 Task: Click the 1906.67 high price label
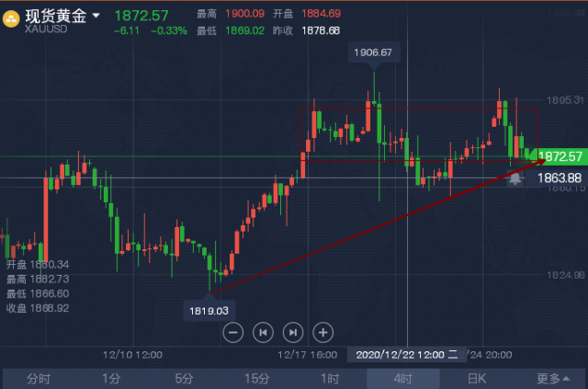pyautogui.click(x=374, y=52)
